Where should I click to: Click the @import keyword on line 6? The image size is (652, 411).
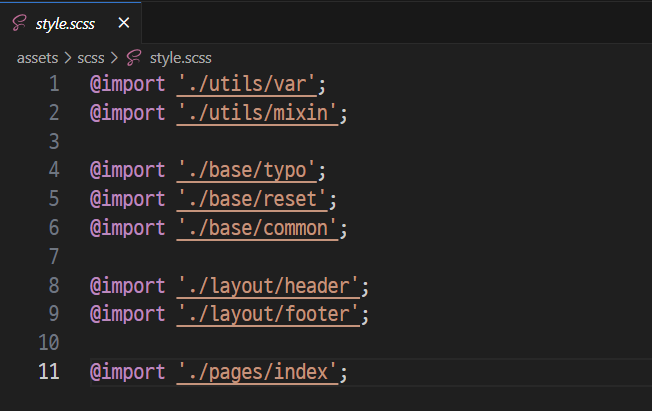click(x=128, y=228)
